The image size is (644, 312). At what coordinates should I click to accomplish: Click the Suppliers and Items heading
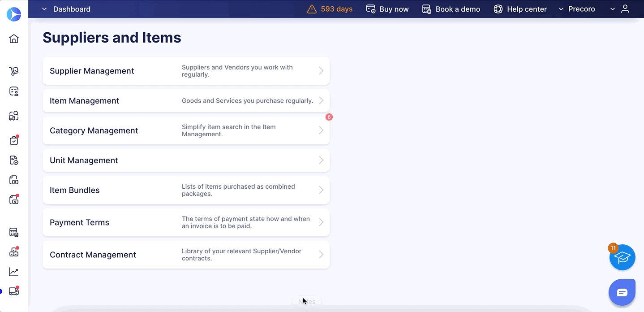pos(112,38)
